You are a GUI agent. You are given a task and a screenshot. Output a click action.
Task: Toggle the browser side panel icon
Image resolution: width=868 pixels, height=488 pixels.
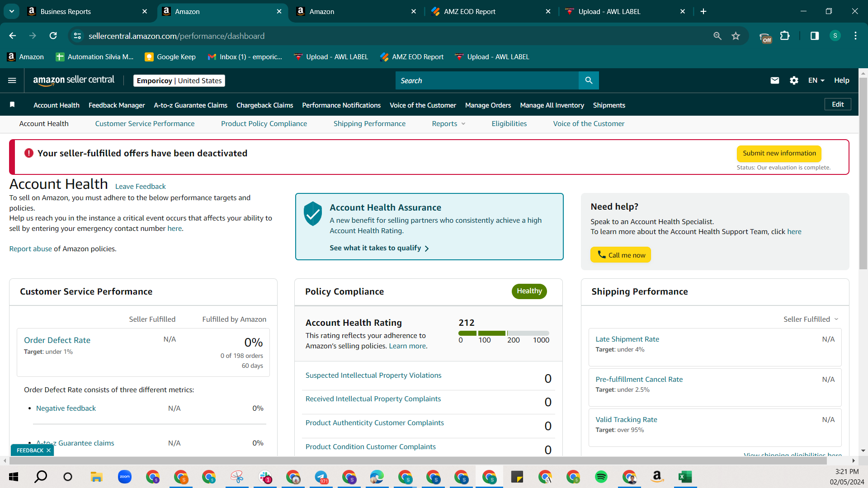click(x=815, y=36)
